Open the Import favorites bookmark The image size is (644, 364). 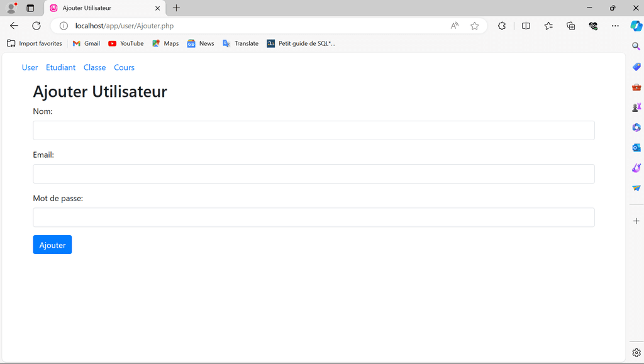coord(35,43)
